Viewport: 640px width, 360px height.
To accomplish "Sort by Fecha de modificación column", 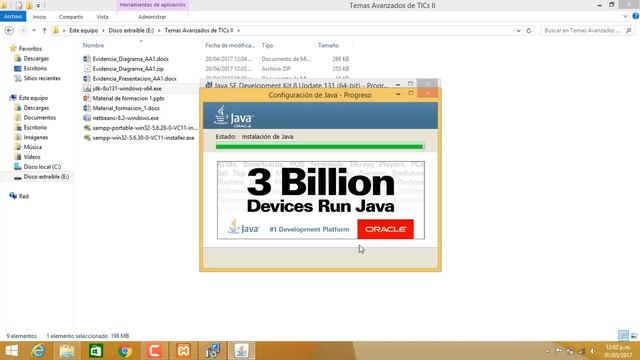I will click(x=230, y=45).
